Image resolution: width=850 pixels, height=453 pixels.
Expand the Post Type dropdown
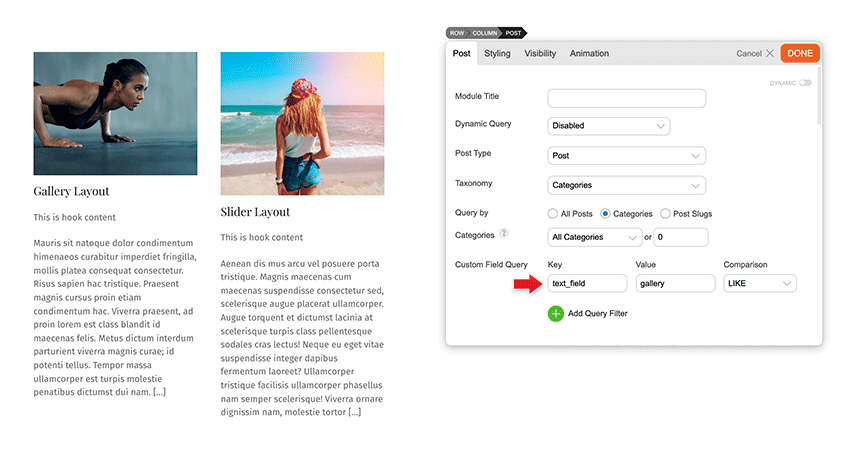tap(627, 156)
